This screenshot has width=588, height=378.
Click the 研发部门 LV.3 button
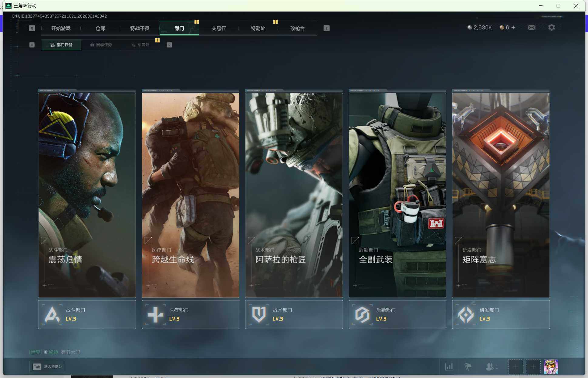coord(501,314)
